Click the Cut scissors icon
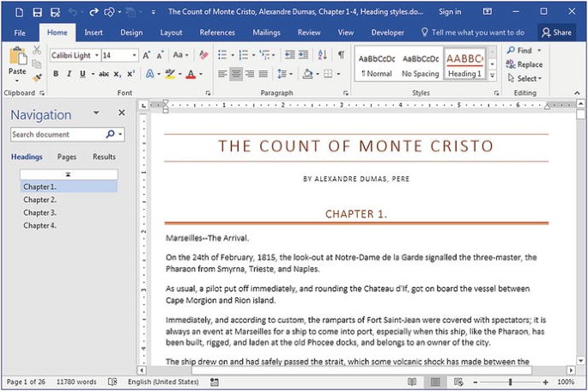Image resolution: width=588 pixels, height=391 pixels. tap(37, 51)
